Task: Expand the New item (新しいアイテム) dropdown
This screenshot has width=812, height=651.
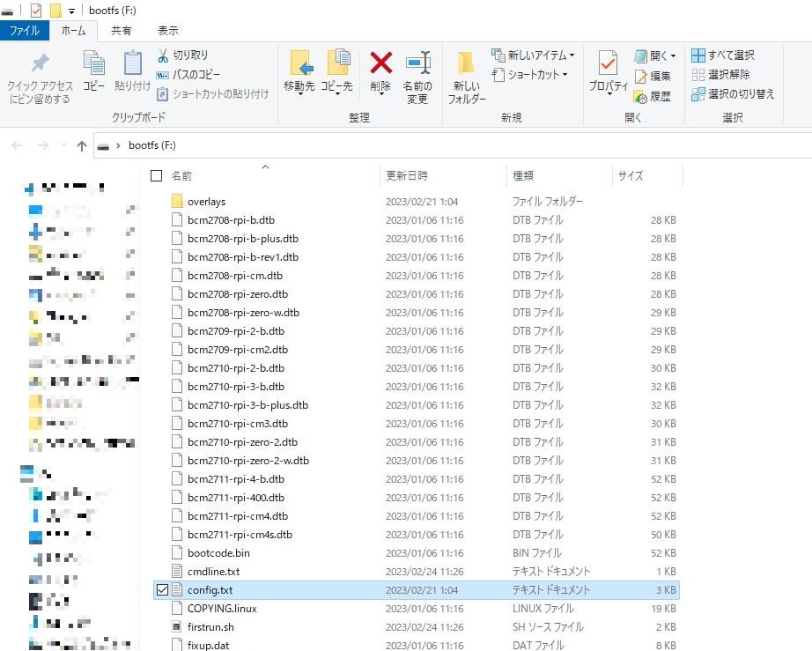Action: tap(572, 55)
